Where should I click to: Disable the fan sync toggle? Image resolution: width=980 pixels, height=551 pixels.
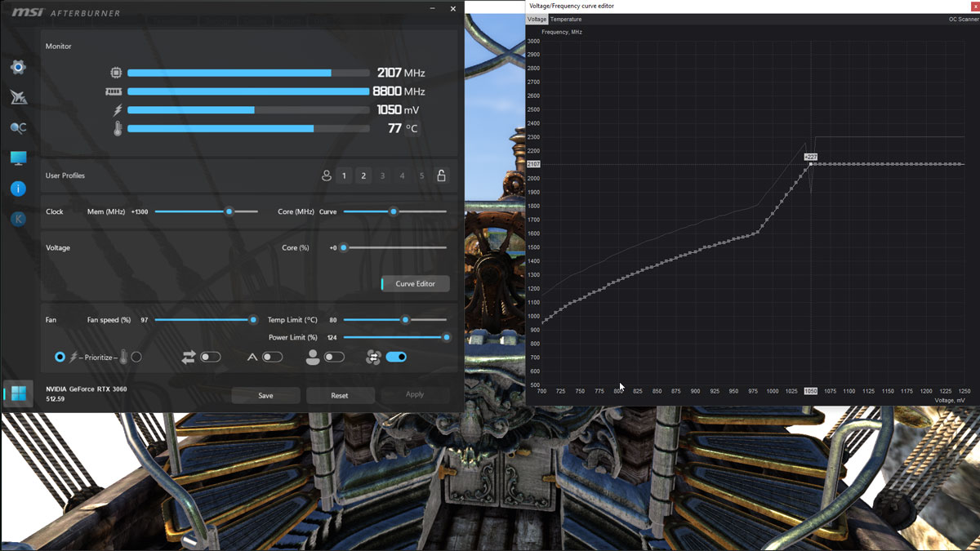tap(396, 357)
